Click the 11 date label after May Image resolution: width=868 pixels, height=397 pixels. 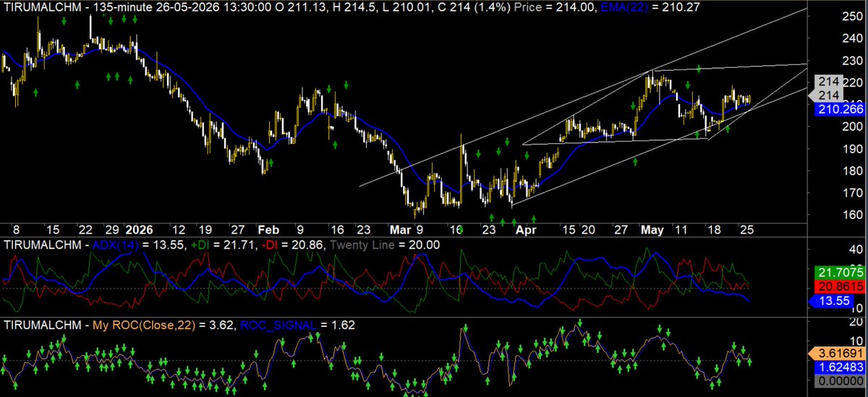tap(681, 229)
